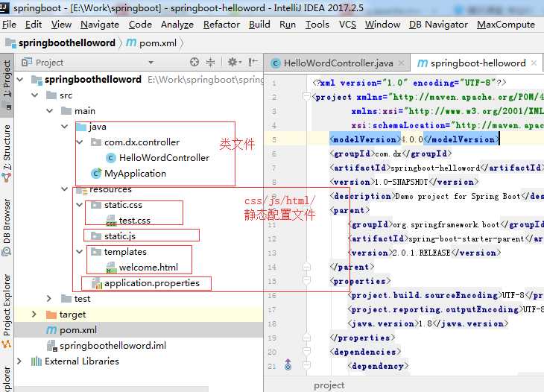Screen dimensions: 544x392
Task: Click the fold marker at line 2
Action: 306,97
